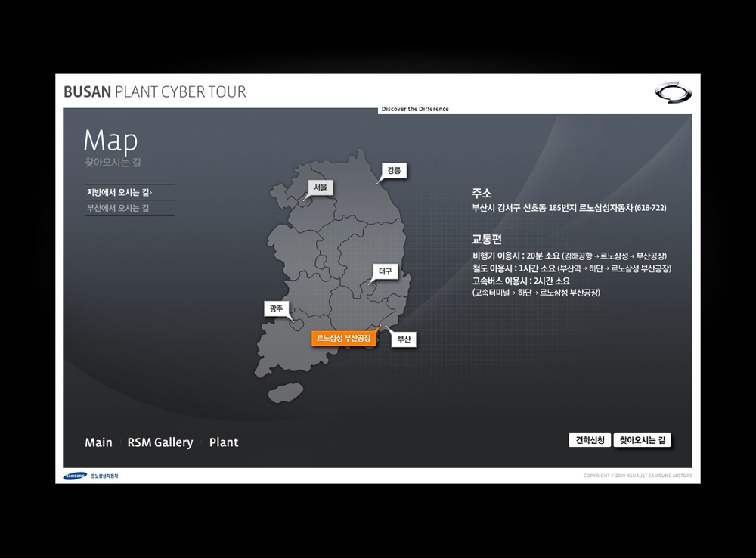Select the 서울 map marker
756x558 pixels.
click(321, 188)
